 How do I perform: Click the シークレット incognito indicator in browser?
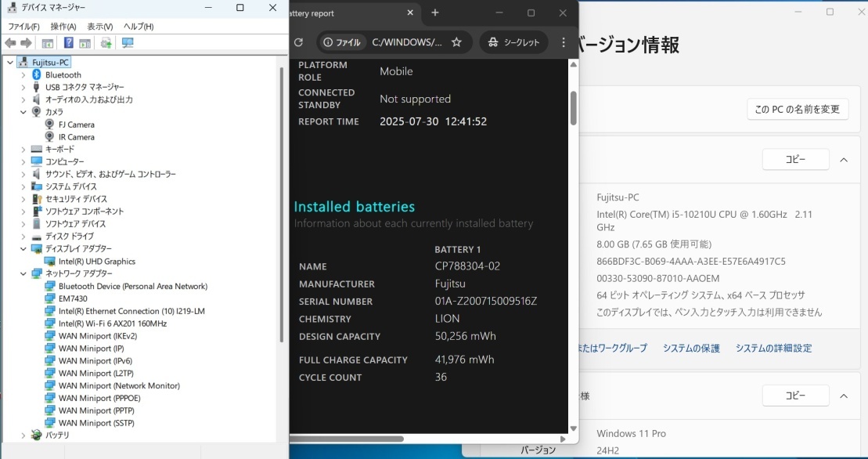[x=513, y=42]
